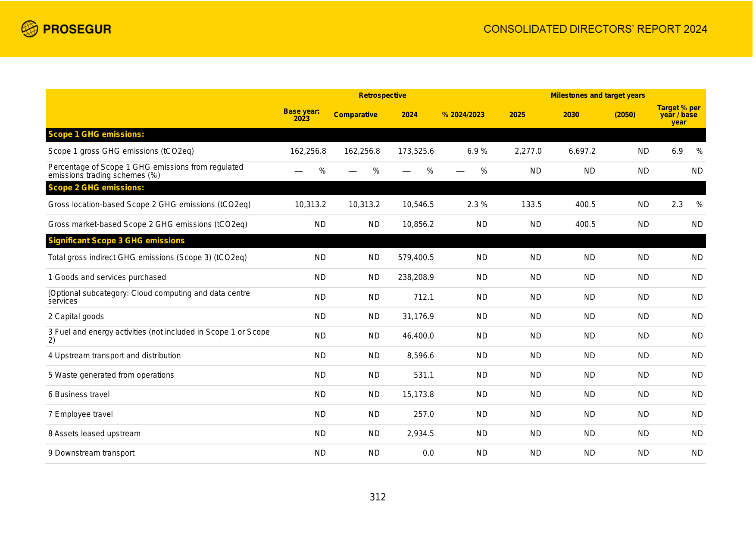Click the '7 Employee travel' row label
756x534 pixels.
[81, 414]
